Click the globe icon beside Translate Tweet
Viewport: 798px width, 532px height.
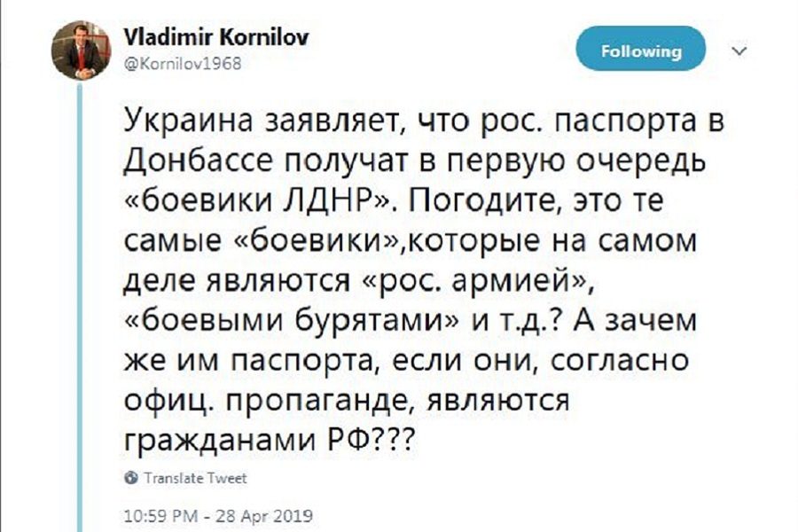coord(131,478)
